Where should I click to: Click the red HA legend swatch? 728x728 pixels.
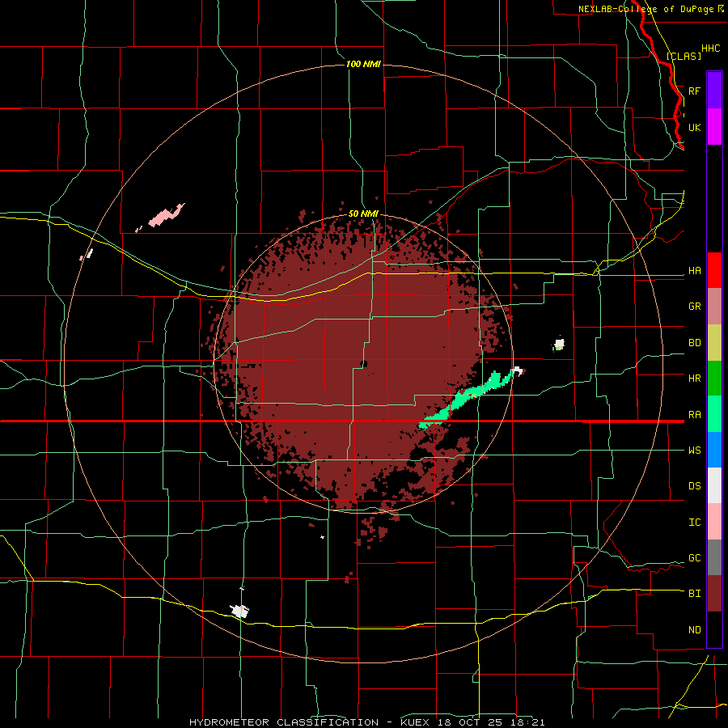coord(714,270)
